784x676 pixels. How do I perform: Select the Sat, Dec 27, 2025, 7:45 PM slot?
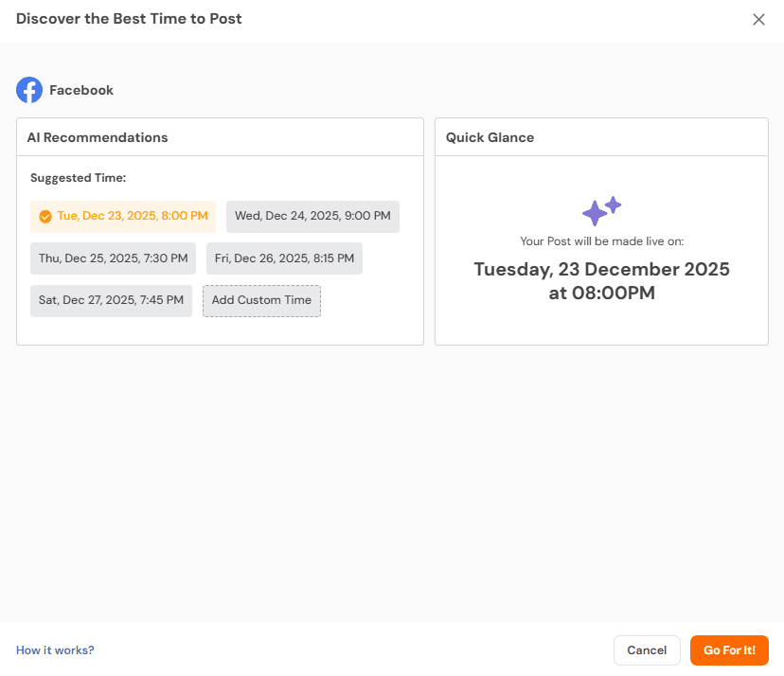(111, 301)
